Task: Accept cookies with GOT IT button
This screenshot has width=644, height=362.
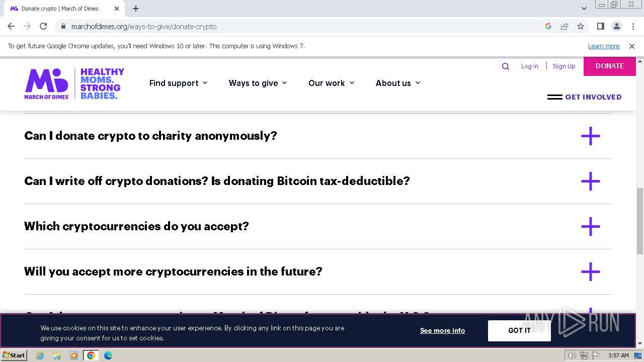Action: [519, 330]
